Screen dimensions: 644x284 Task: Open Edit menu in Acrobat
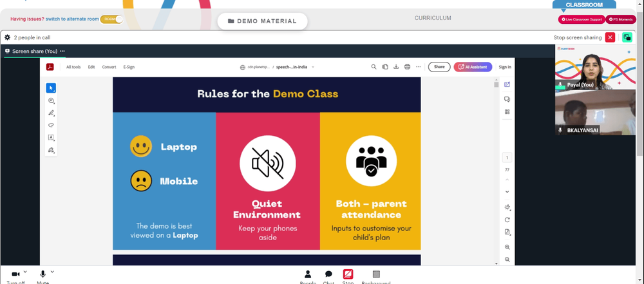91,67
